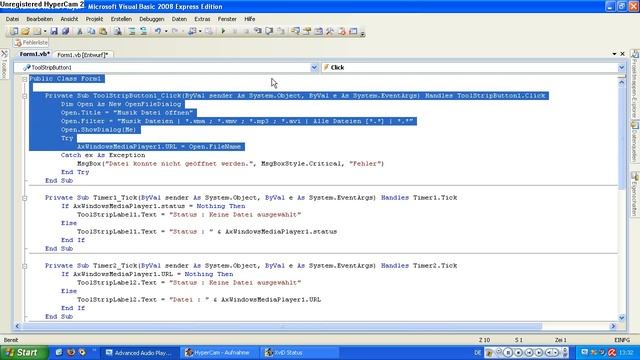Screen dimensions: 640x360
Task: Expand Undo history dropdown arrow
Action: [166, 31]
